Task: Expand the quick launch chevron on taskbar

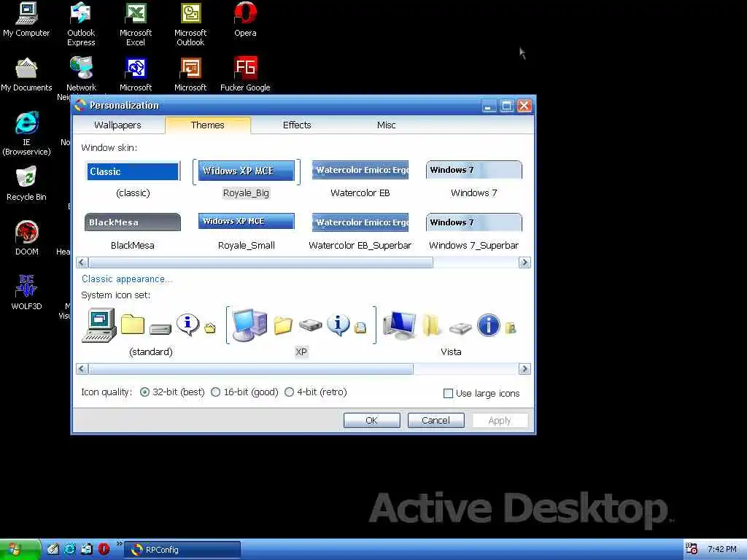Action: pos(119,544)
